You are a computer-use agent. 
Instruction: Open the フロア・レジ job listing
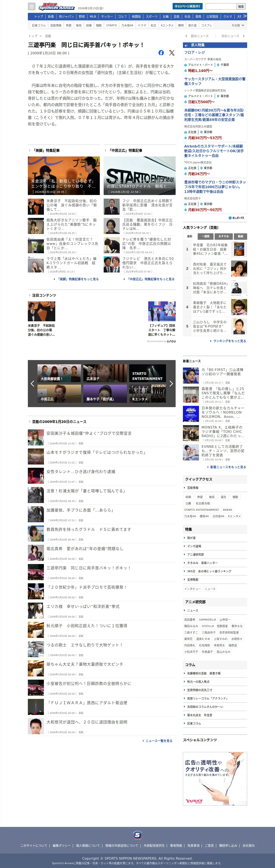194,52
